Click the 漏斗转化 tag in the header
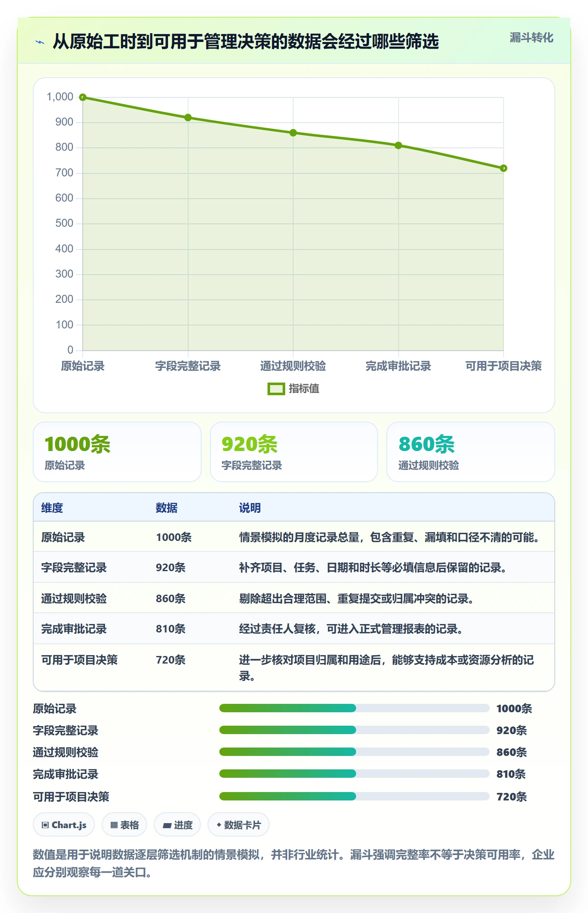Viewport: 588px width, 913px height. (531, 38)
